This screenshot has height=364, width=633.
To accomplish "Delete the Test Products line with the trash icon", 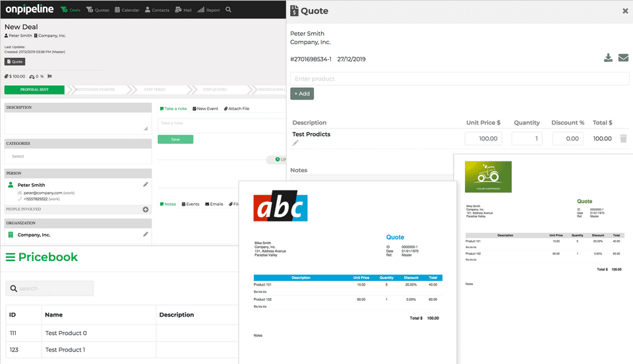I will tap(623, 138).
